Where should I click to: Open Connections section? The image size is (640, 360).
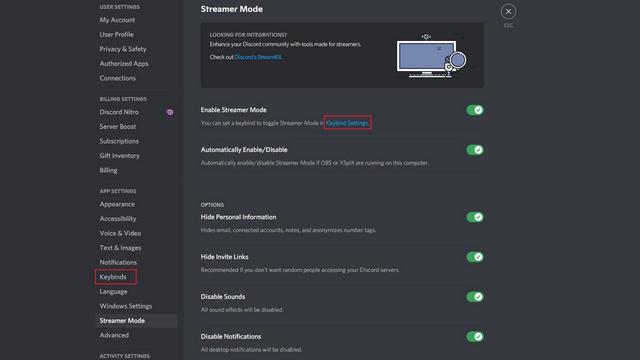118,78
